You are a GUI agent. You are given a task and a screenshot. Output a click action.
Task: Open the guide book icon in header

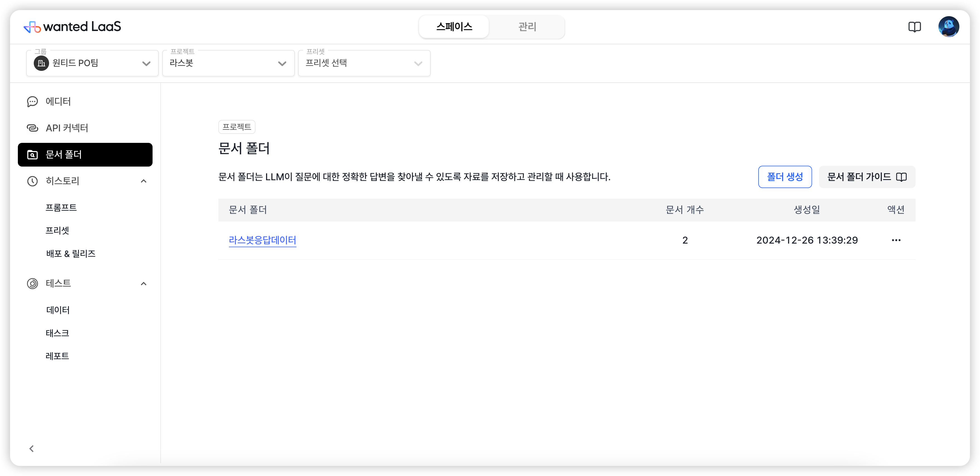tap(914, 27)
